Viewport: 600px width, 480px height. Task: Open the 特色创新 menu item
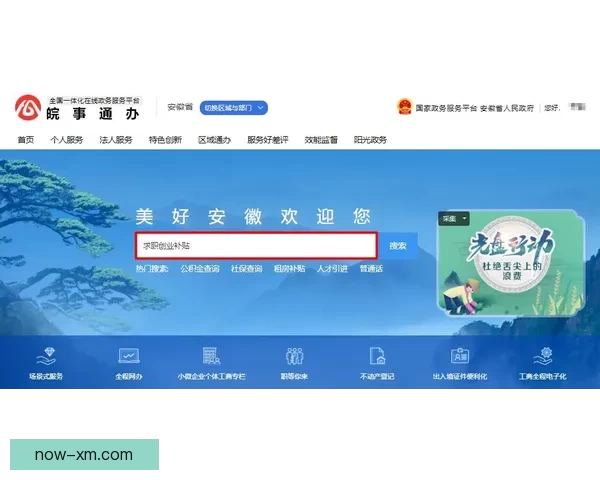tap(165, 140)
